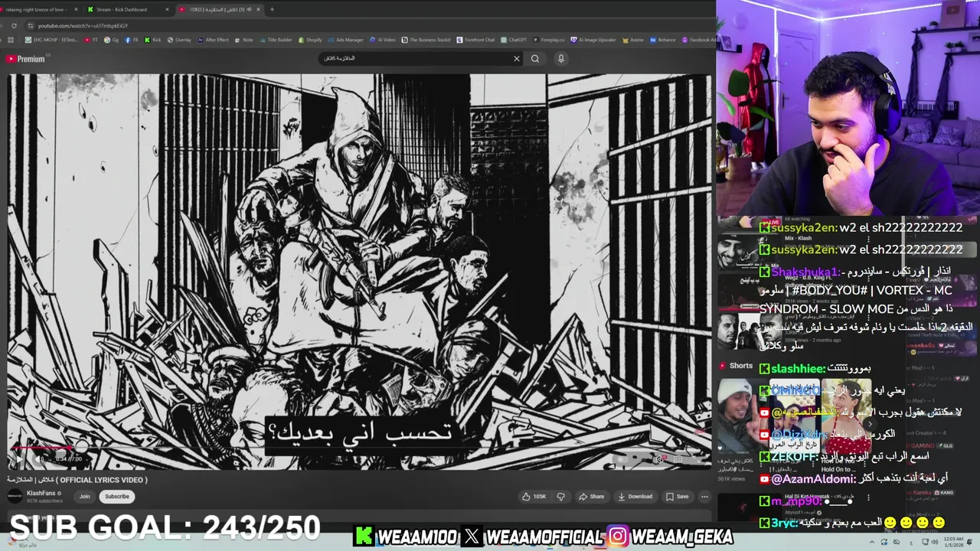Screen dimensions: 980x551
Task: Open the Foreplay.co bookmark
Action: 548,40
